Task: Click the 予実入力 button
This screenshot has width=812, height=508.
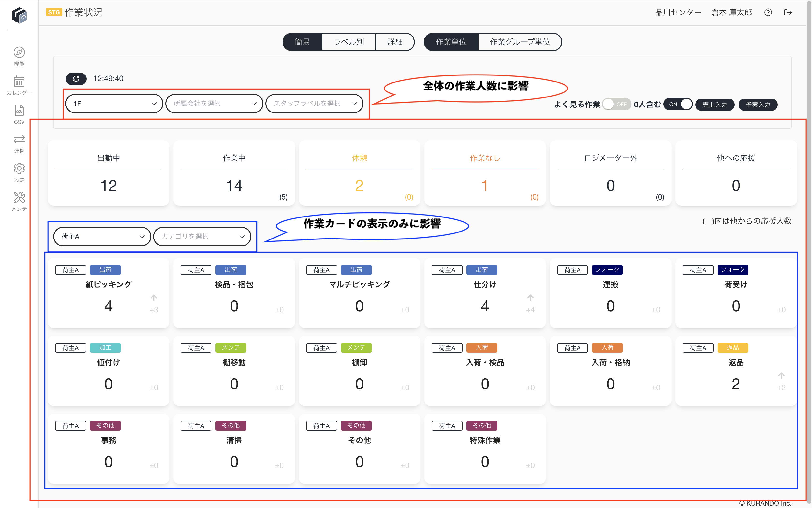Action: pyautogui.click(x=758, y=105)
